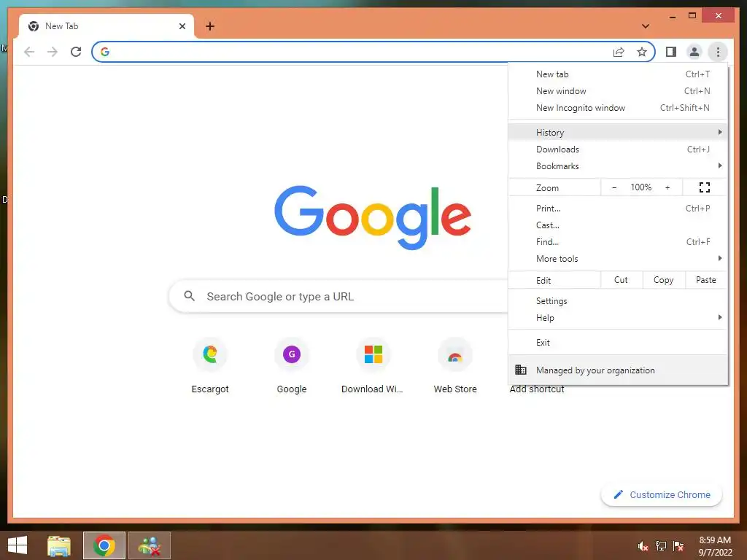The image size is (747, 560).
Task: Choose New Incognito window
Action: pyautogui.click(x=618, y=108)
